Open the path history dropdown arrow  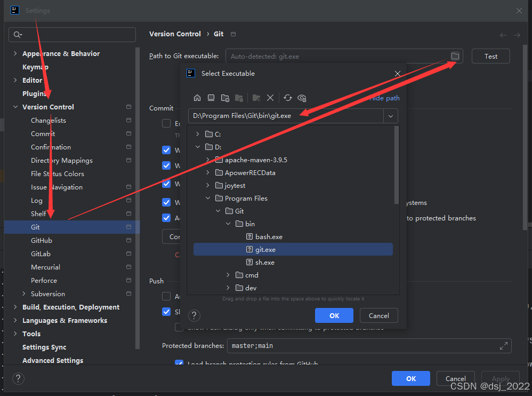click(x=391, y=116)
